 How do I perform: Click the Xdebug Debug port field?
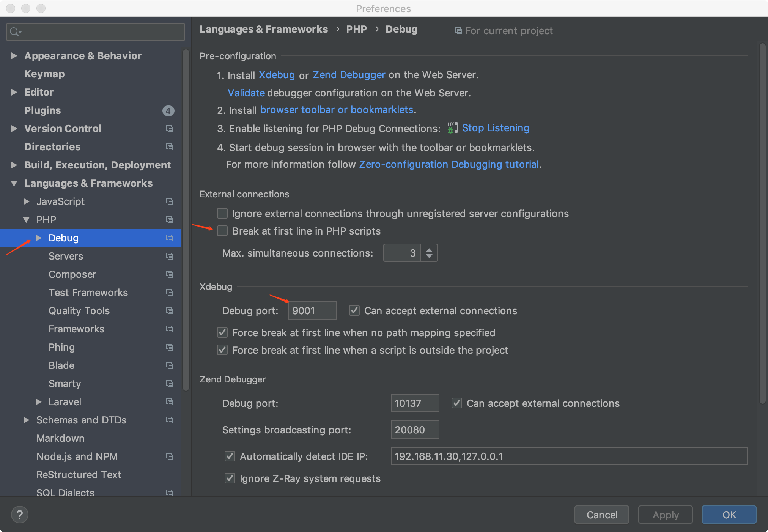point(312,311)
